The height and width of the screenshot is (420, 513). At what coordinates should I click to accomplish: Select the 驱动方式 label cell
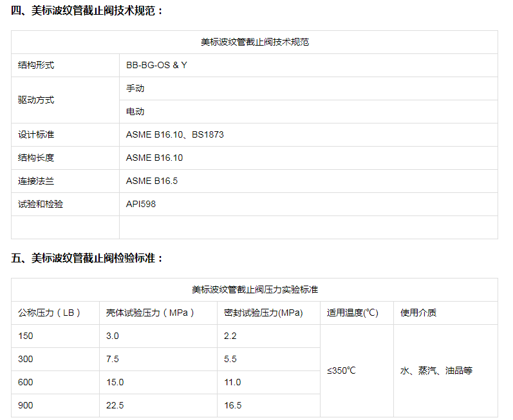[37, 100]
